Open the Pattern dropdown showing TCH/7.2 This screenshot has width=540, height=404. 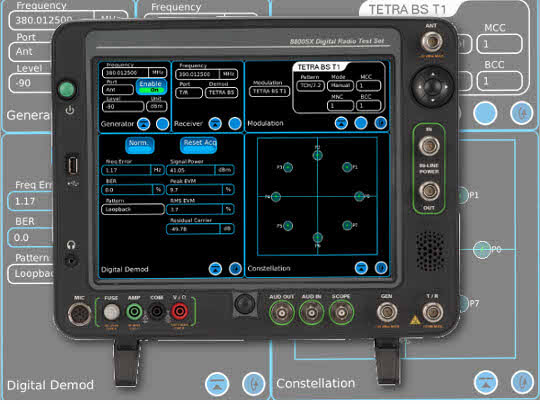tap(310, 85)
